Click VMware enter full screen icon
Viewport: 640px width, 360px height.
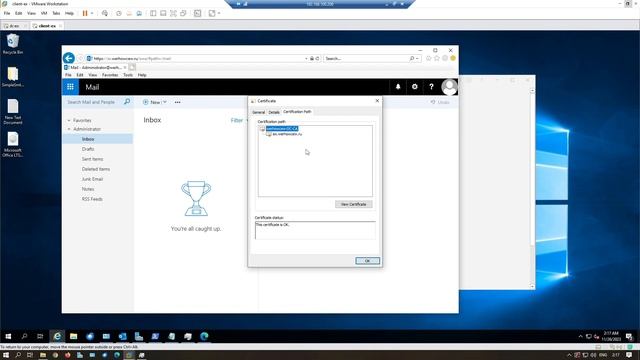[173, 13]
